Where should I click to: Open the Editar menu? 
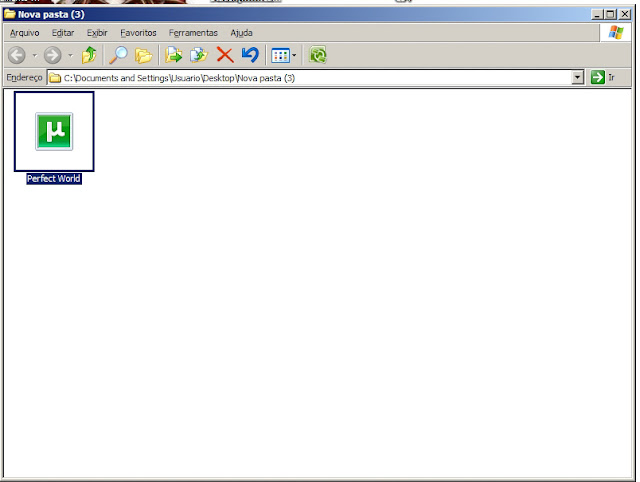tap(63, 33)
